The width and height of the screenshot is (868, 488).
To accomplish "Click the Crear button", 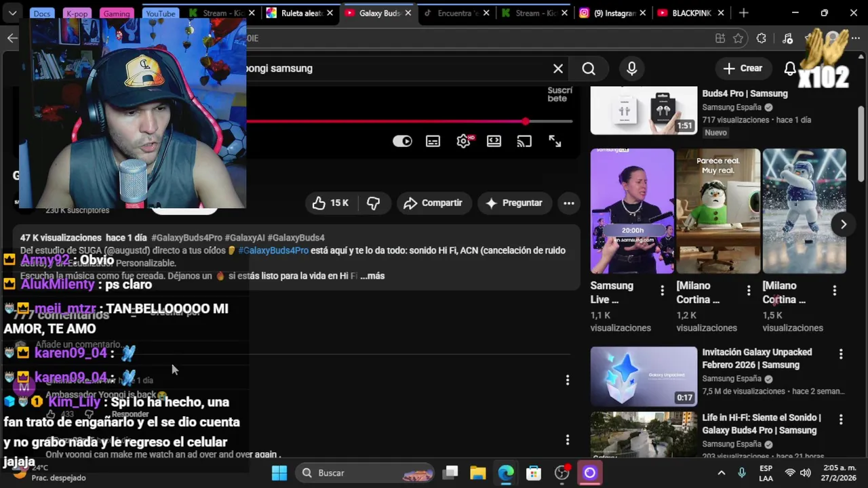I will (743, 68).
